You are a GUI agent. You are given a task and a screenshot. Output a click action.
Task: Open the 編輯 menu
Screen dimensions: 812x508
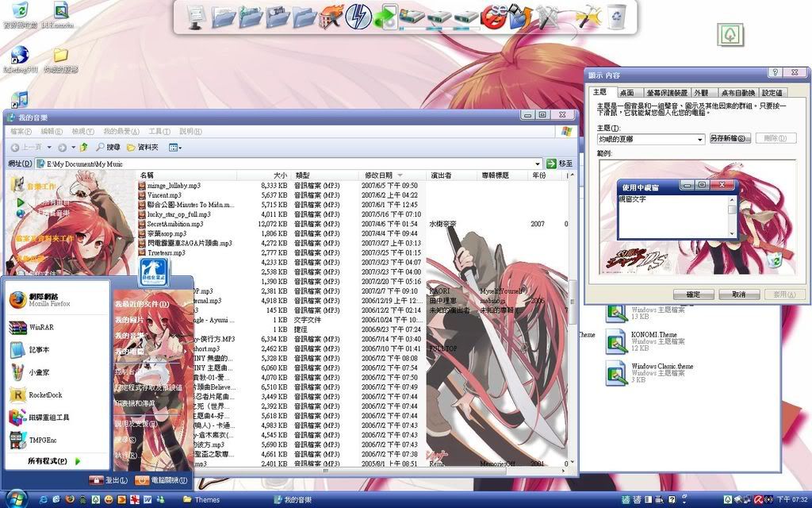click(52, 132)
